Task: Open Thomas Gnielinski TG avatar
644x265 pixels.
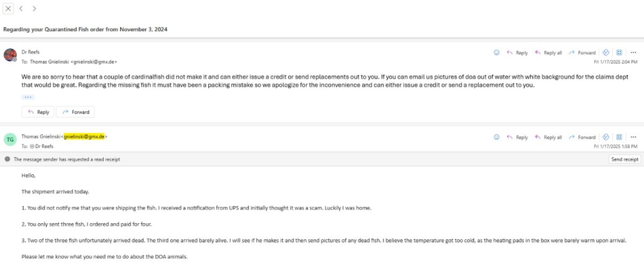Action: 10,139
